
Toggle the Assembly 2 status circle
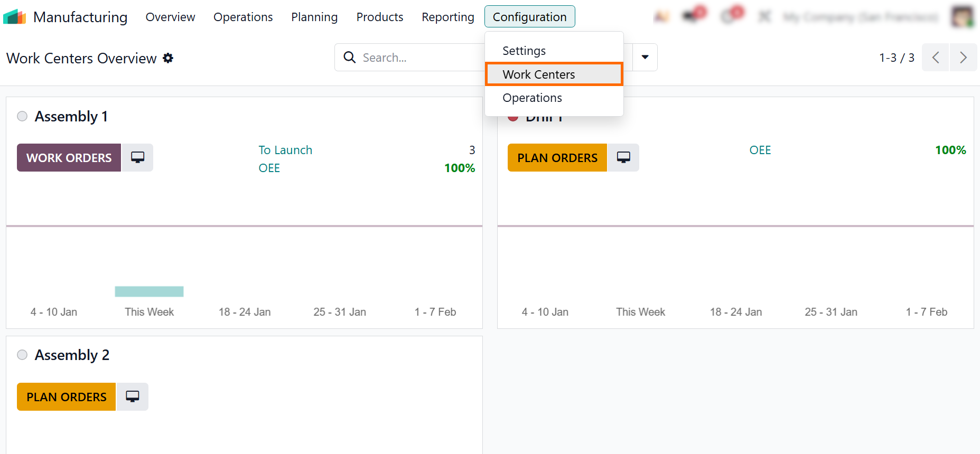22,355
